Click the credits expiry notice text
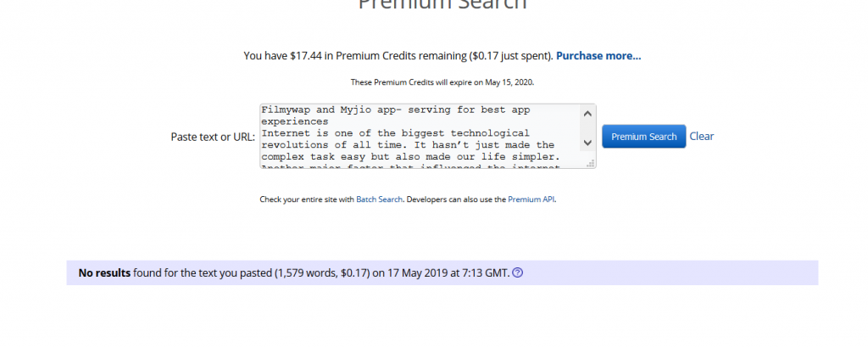This screenshot has height=348, width=868. click(x=442, y=82)
